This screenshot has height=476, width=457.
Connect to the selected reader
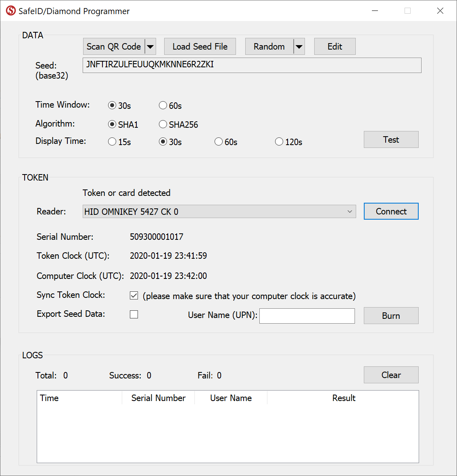tap(391, 212)
